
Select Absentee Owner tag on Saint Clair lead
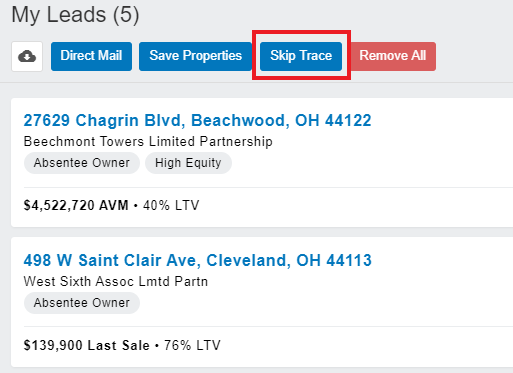(82, 303)
